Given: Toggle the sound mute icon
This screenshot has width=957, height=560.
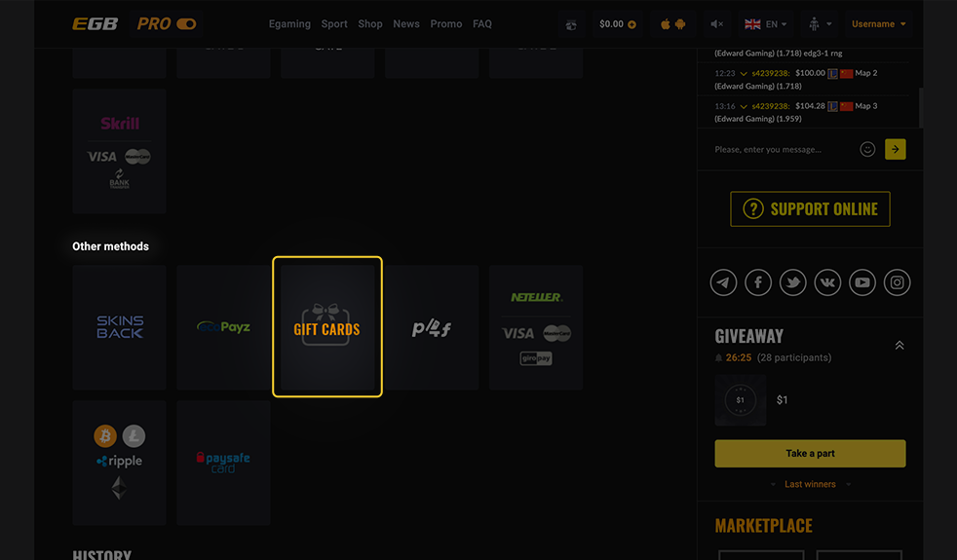Looking at the screenshot, I should 717,24.
